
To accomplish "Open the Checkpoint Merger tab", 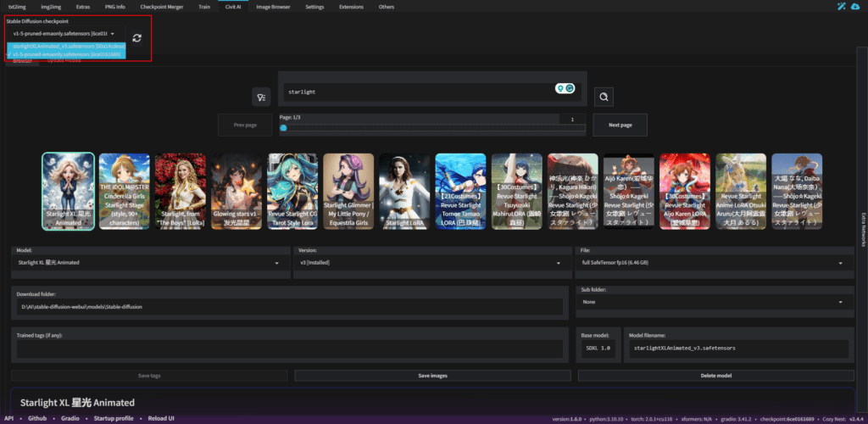I will tap(161, 7).
